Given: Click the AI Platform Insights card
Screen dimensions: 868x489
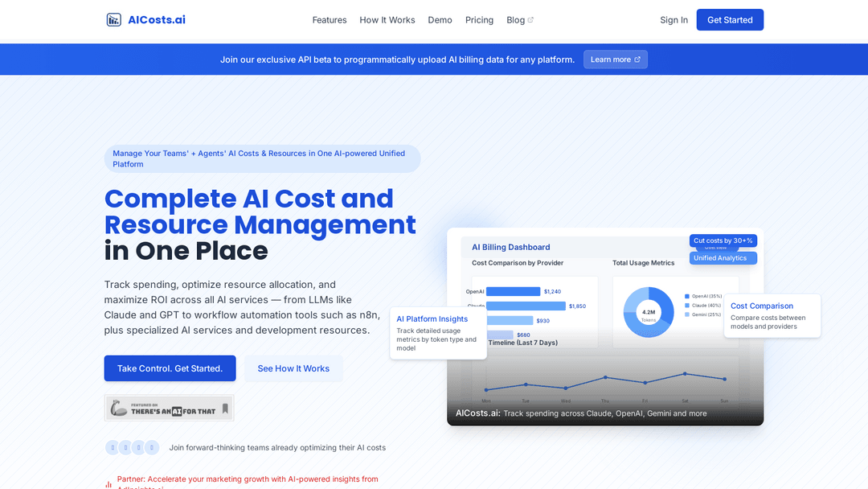Looking at the screenshot, I should [439, 333].
